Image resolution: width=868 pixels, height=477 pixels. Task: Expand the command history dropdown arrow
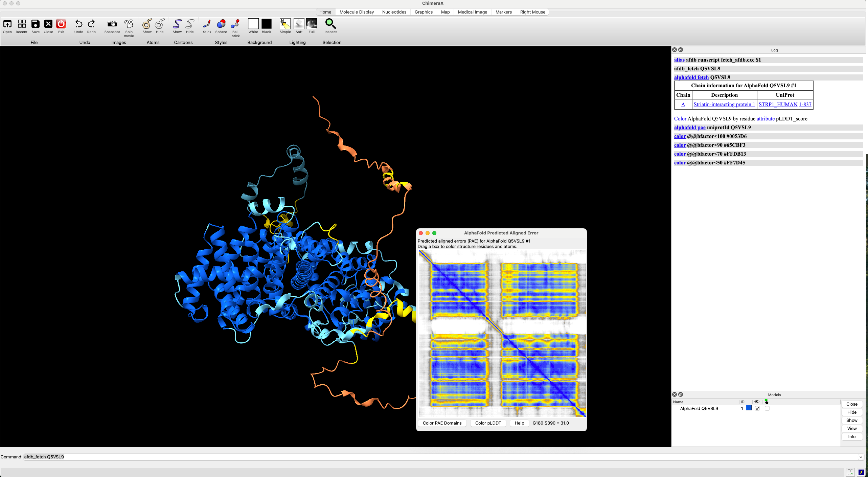pyautogui.click(x=861, y=457)
